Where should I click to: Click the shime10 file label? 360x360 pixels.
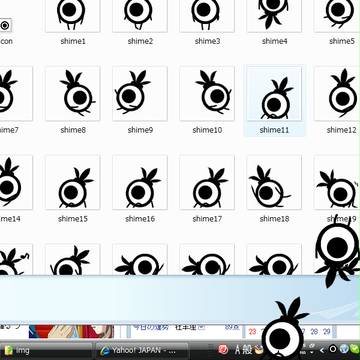point(207,130)
